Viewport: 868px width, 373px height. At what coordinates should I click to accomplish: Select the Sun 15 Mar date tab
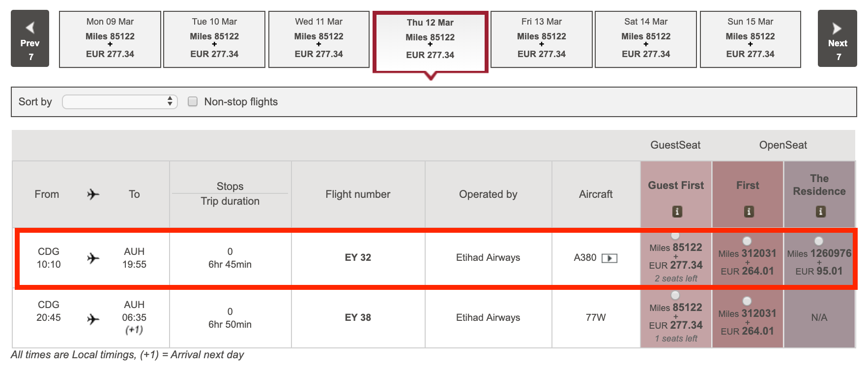pyautogui.click(x=750, y=39)
